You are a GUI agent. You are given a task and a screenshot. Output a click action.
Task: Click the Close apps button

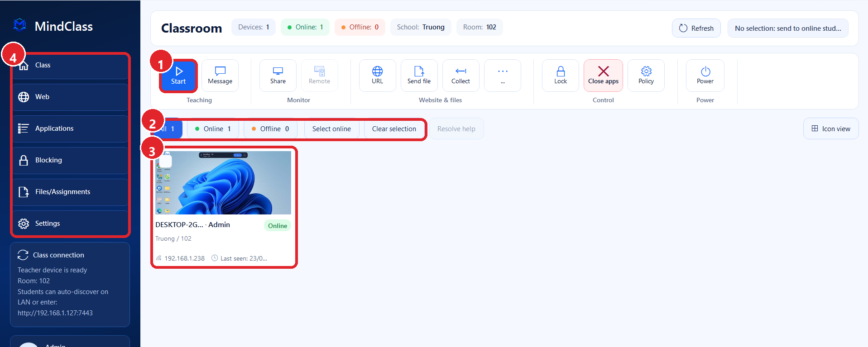603,76
